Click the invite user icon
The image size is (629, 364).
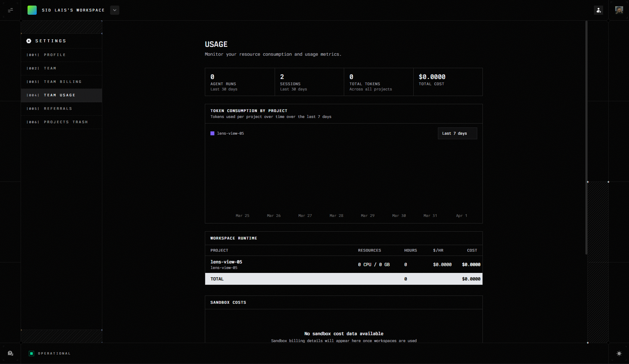[x=599, y=10]
